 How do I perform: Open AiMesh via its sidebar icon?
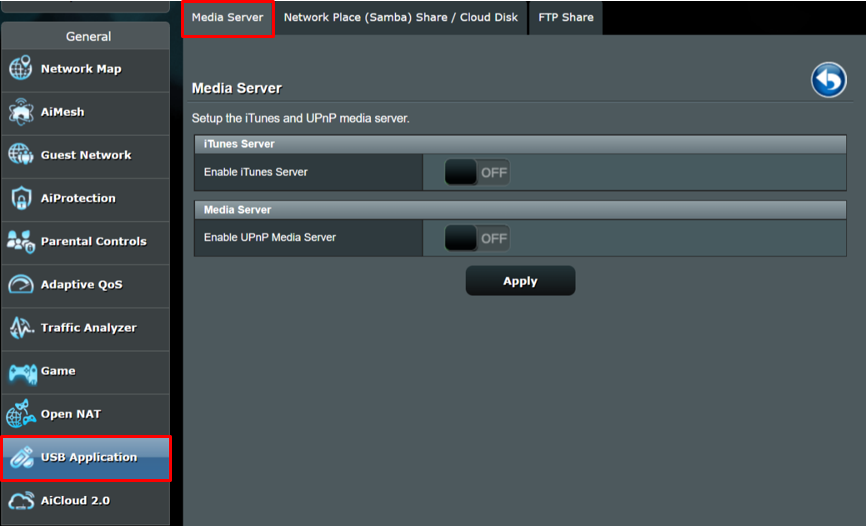click(21, 112)
